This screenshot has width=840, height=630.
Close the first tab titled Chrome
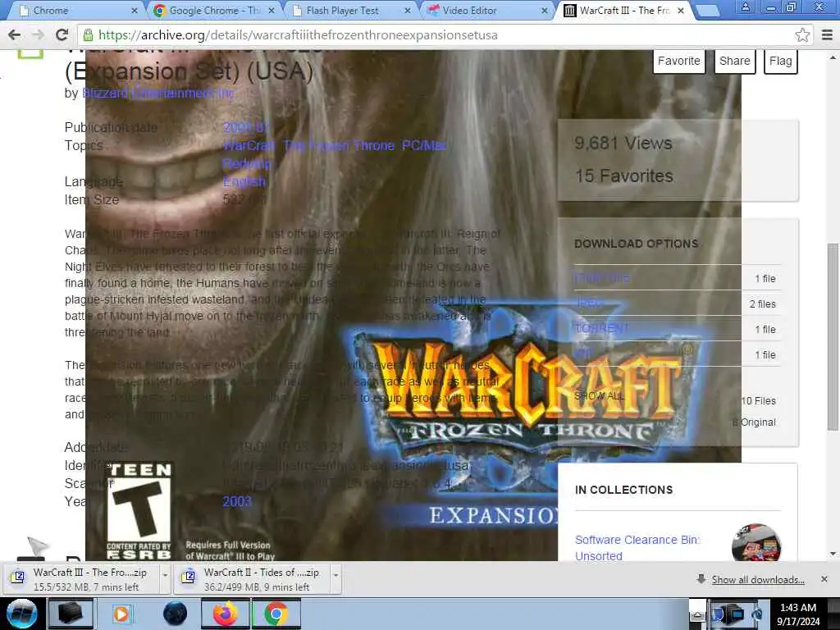[x=135, y=11]
